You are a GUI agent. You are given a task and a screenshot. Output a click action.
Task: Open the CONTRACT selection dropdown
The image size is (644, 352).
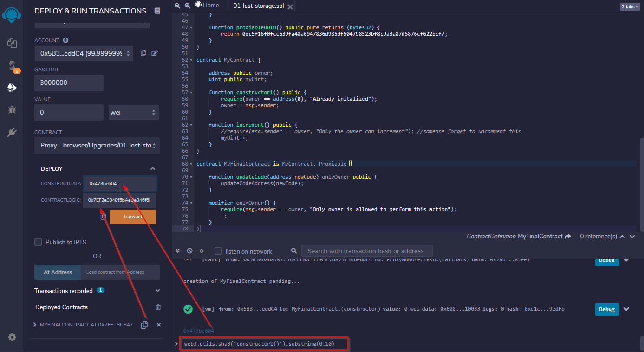point(97,145)
